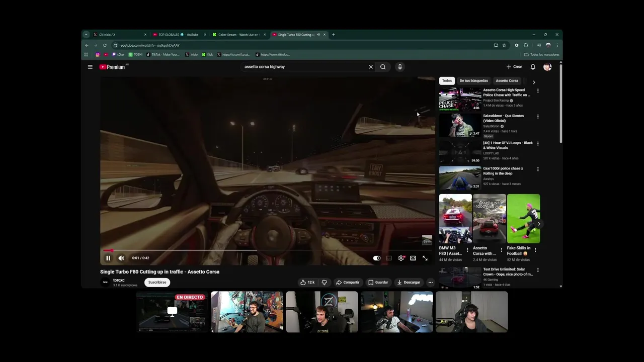Like the video with 12 k likes
644x362 pixels.
pyautogui.click(x=307, y=282)
